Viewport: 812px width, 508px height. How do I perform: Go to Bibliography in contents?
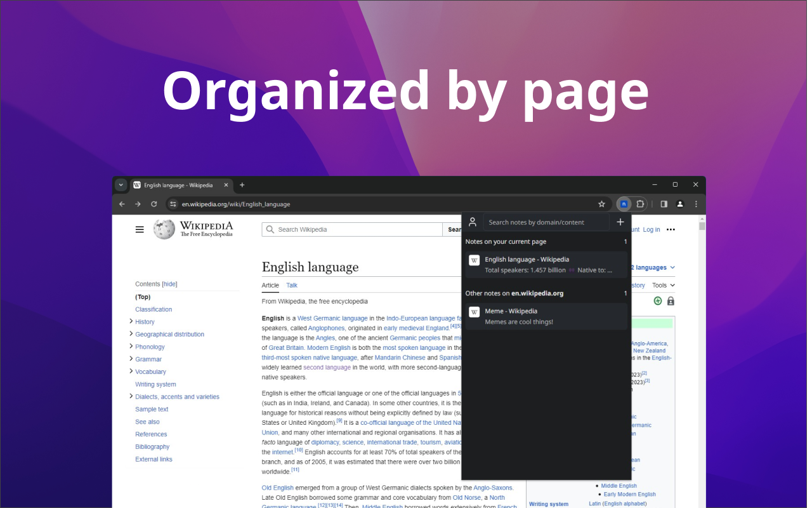click(152, 447)
